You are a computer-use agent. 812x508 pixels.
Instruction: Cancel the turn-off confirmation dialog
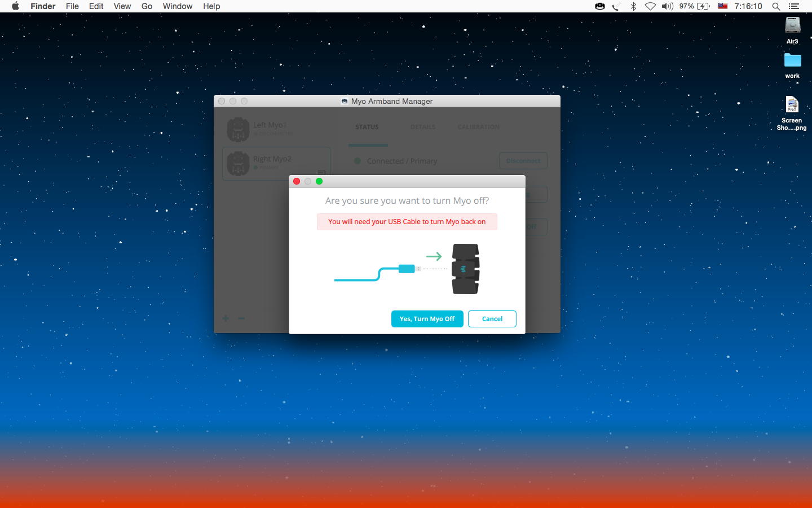pyautogui.click(x=492, y=319)
